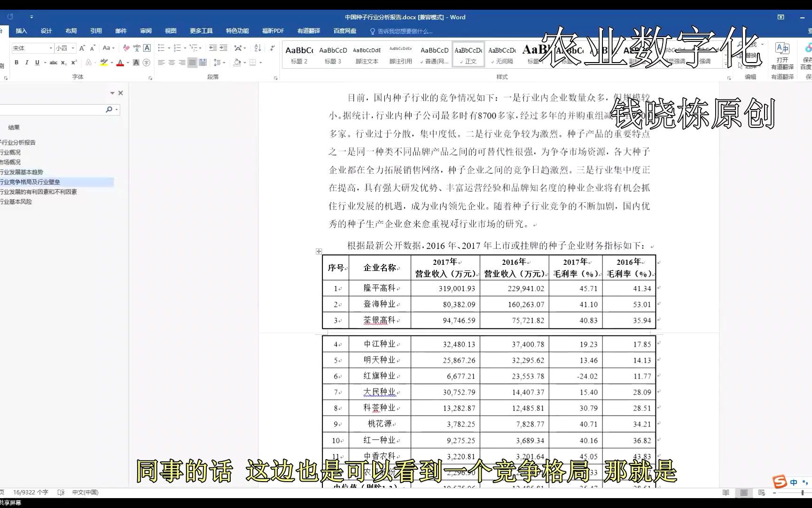Open Change Case (Aa) dropdown

[109, 48]
